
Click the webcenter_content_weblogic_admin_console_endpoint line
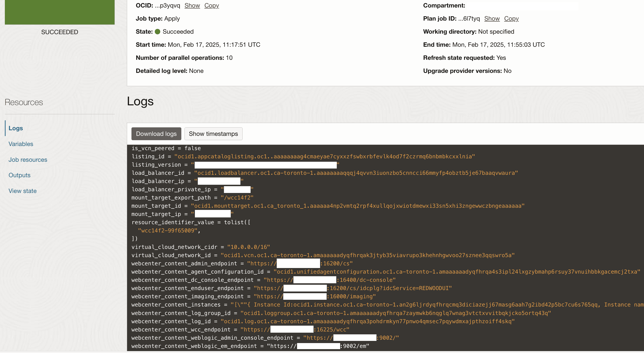(x=265, y=338)
